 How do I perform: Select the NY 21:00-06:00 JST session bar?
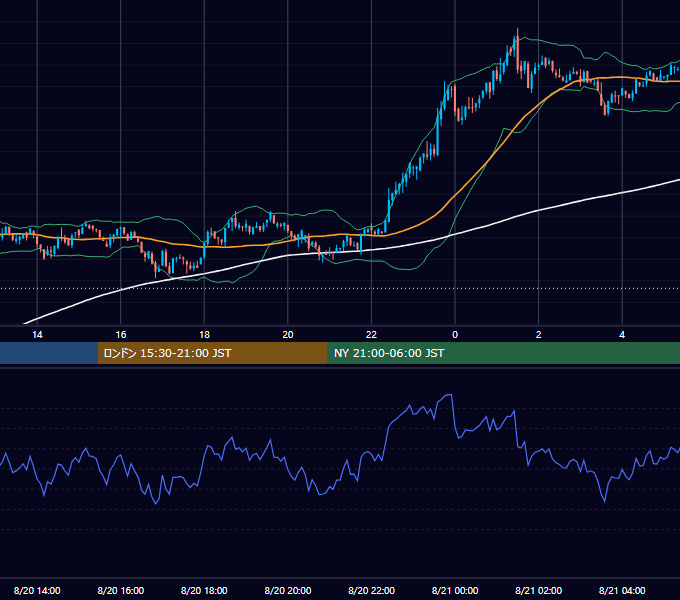pyautogui.click(x=503, y=353)
